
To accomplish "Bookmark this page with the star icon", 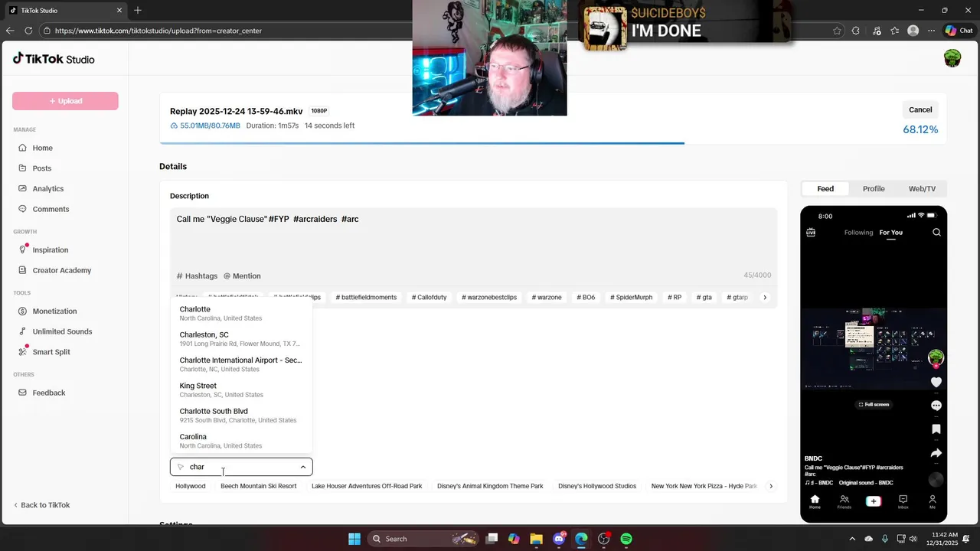I will coord(837,31).
